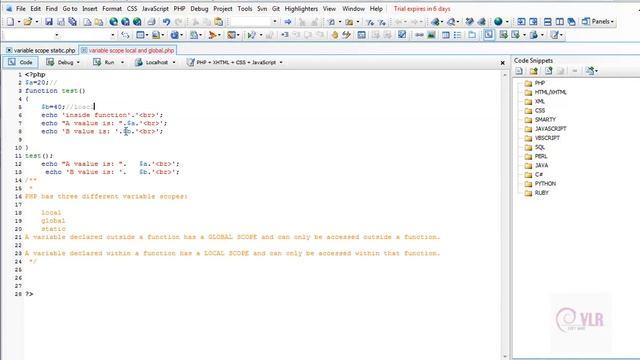The width and height of the screenshot is (640, 360).
Task: Click the search combo field in top toolbar
Action: 253,22
